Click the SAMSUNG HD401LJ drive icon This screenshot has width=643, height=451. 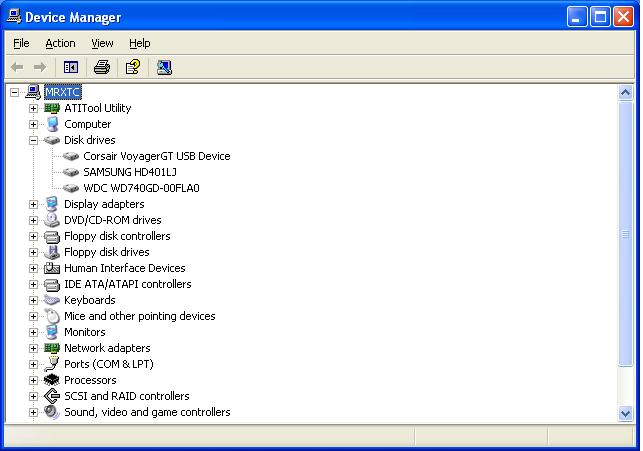pos(71,172)
